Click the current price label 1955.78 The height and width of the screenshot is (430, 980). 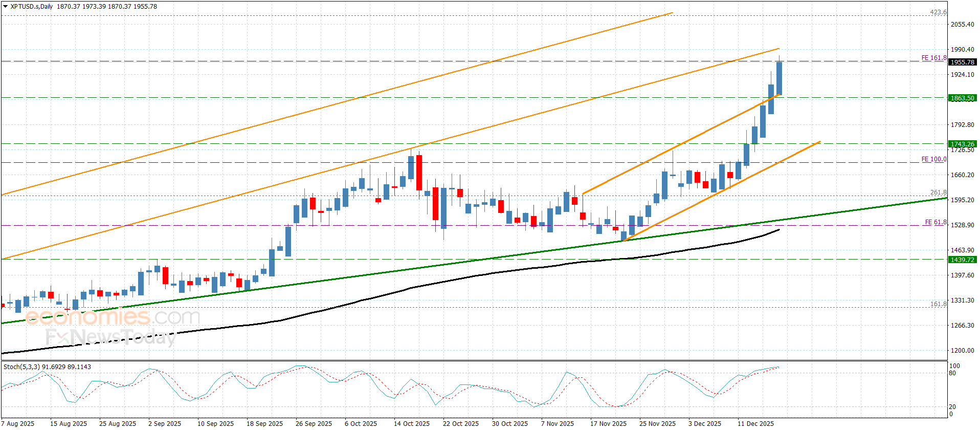click(963, 62)
